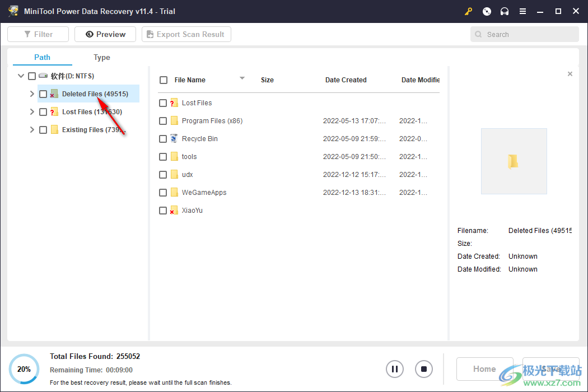Select Lost Files tree item

click(x=92, y=112)
